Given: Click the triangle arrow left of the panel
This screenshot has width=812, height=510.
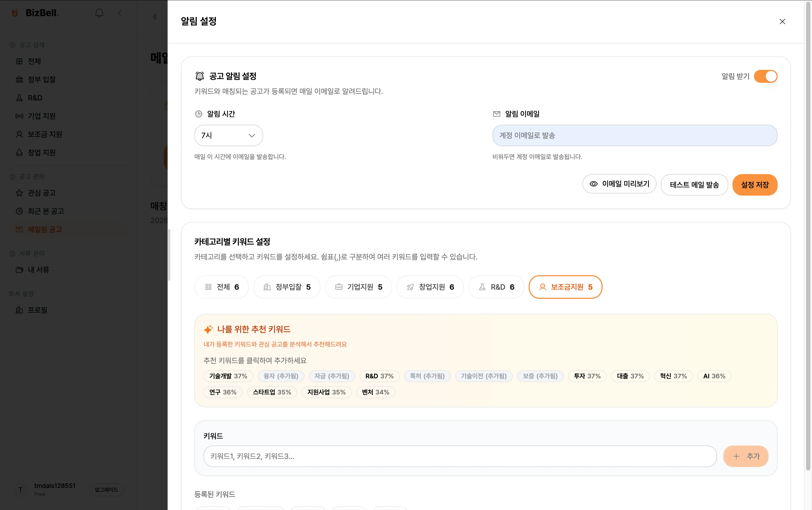Looking at the screenshot, I should coord(155,17).
